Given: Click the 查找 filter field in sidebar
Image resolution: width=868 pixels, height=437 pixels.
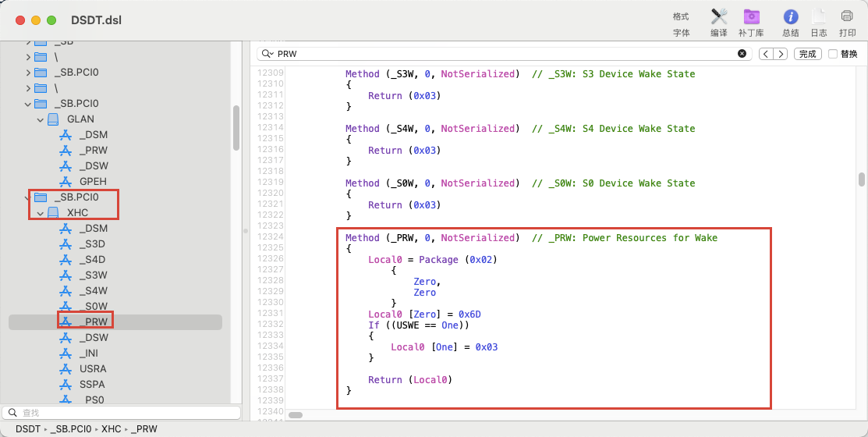Looking at the screenshot, I should [121, 413].
